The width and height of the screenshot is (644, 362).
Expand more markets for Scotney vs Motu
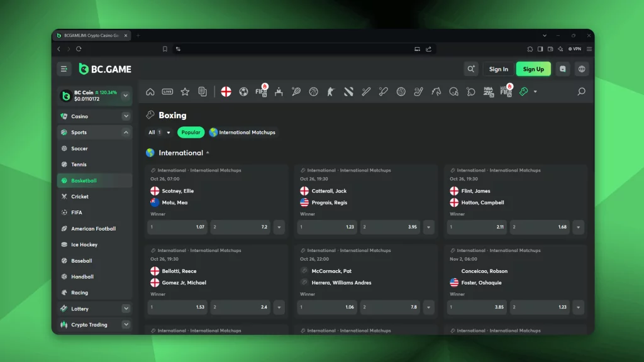279,227
